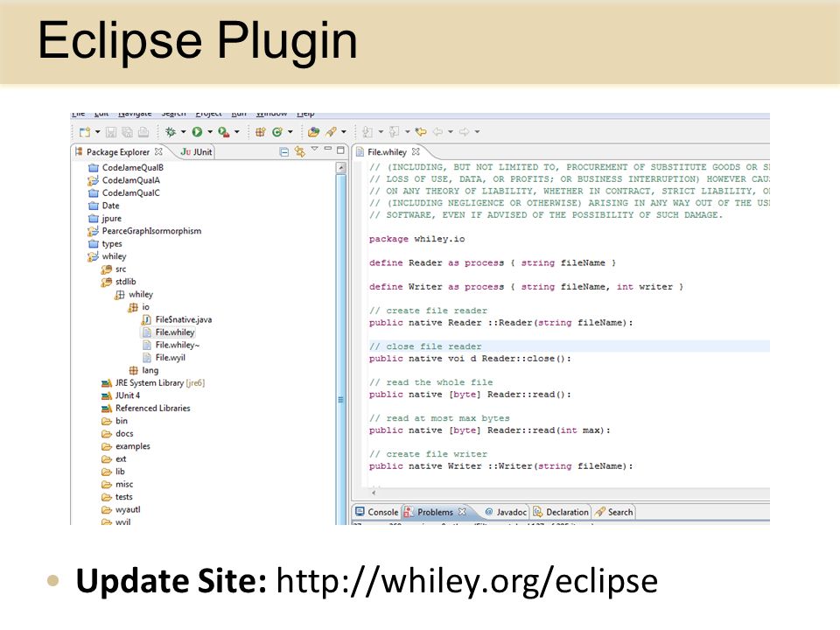Open the Forward history dropdown arrow

point(477,132)
